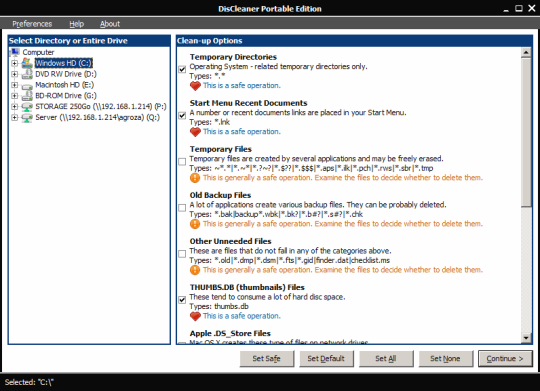The image size is (540, 391).
Task: Click the 'Temporary Files' heading
Action: point(220,149)
